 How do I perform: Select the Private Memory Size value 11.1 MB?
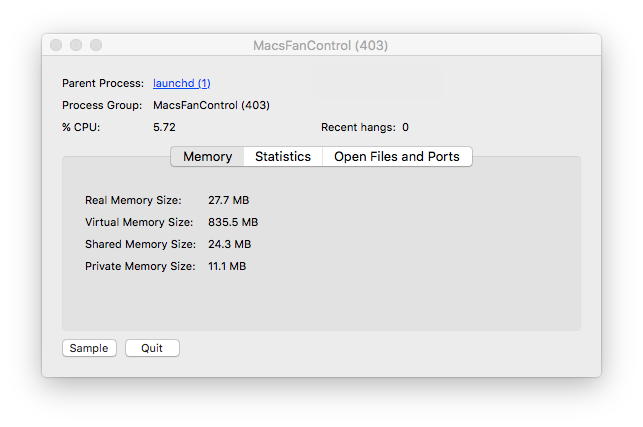227,267
